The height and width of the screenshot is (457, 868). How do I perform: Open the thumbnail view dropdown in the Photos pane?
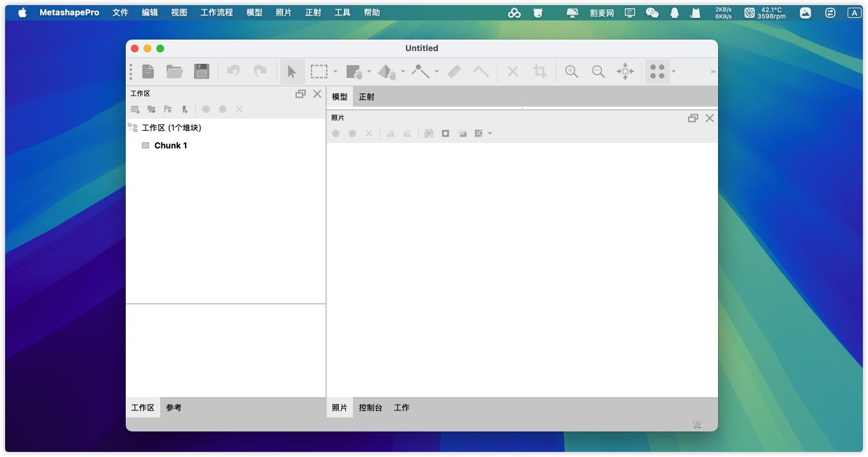point(490,133)
